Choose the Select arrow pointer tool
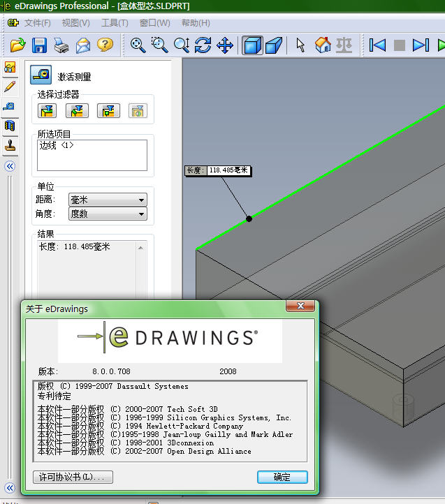Screen dimensions: 445x504 tap(300, 45)
